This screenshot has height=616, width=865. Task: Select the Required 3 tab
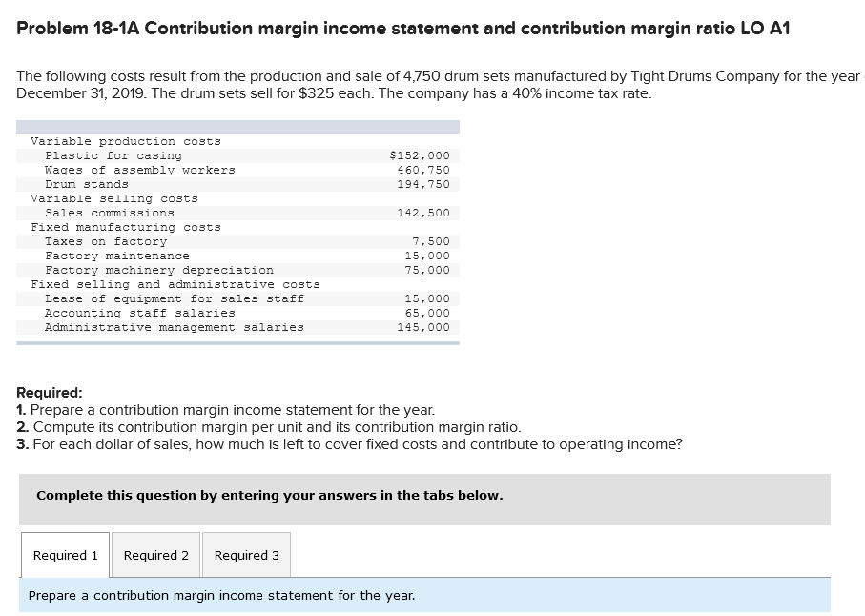[x=246, y=555]
